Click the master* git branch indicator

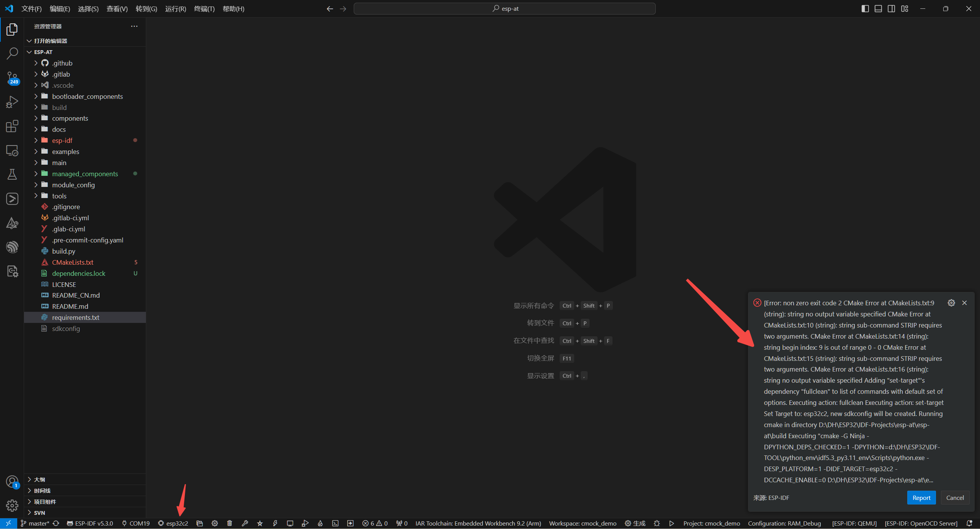click(x=35, y=523)
